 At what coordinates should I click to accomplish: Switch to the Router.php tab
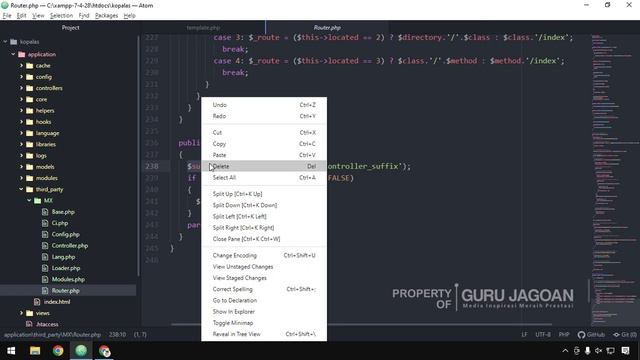[x=327, y=28]
